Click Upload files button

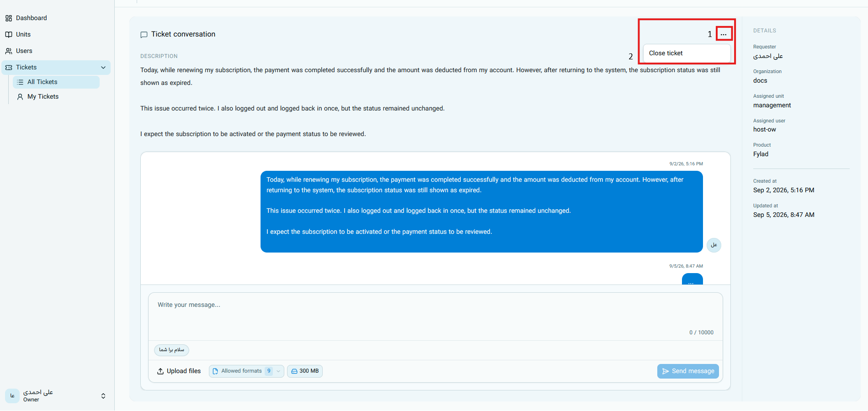coord(179,371)
